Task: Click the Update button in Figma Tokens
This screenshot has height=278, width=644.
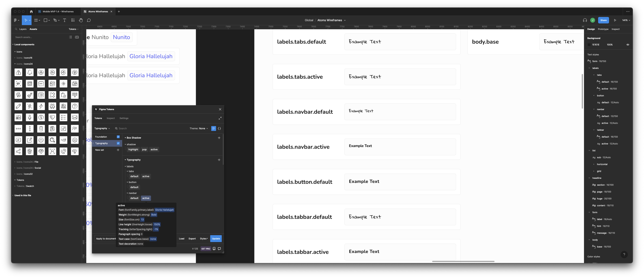Action: click(216, 239)
